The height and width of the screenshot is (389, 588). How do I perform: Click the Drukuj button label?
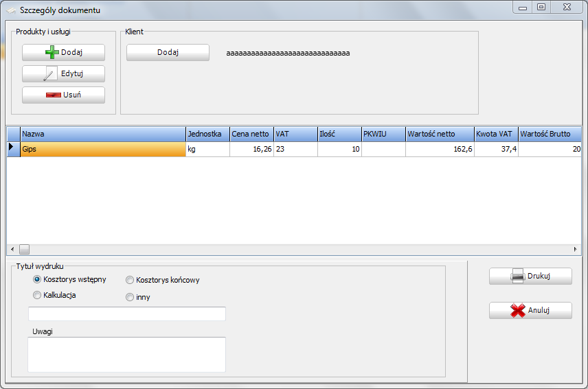click(x=539, y=276)
